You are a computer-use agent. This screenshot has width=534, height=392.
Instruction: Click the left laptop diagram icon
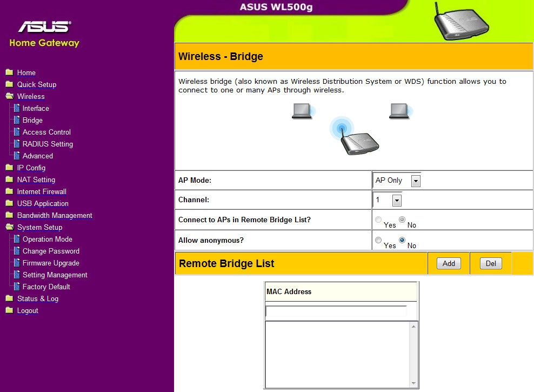pos(303,111)
